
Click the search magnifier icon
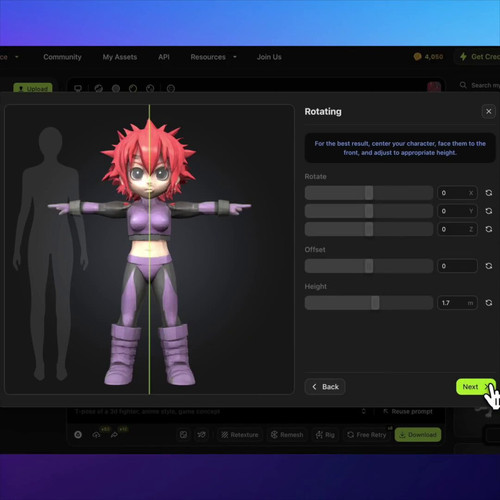(463, 85)
